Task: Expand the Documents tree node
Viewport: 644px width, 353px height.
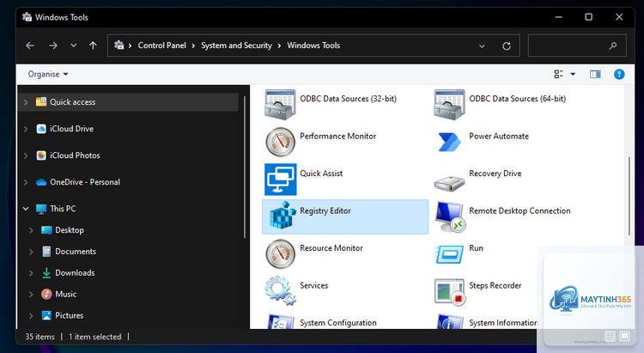Action: click(x=31, y=252)
